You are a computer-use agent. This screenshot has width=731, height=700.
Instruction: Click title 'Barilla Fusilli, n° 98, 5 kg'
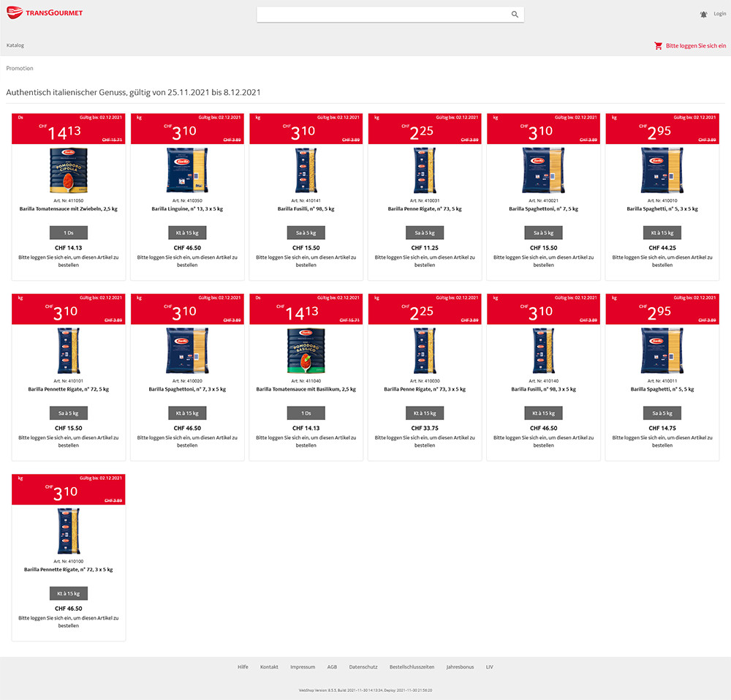pyautogui.click(x=306, y=209)
